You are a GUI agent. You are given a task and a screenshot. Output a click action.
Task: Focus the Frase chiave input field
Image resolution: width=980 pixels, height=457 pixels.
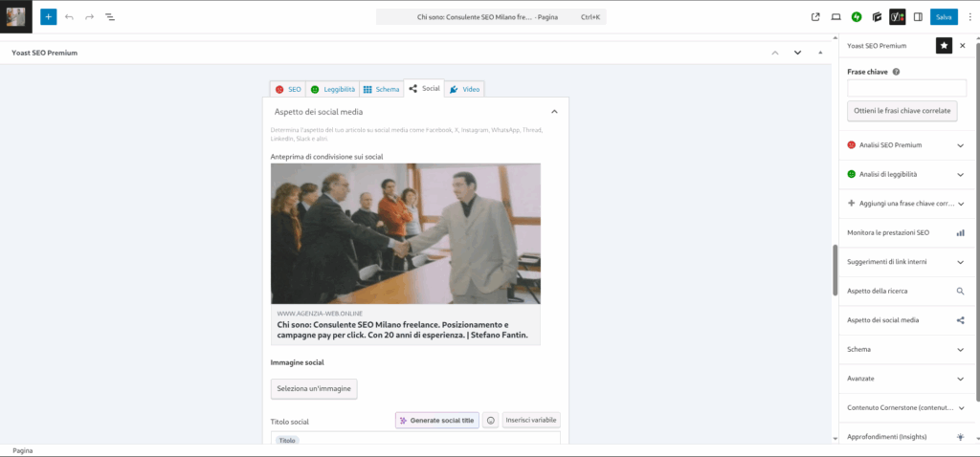pos(907,88)
